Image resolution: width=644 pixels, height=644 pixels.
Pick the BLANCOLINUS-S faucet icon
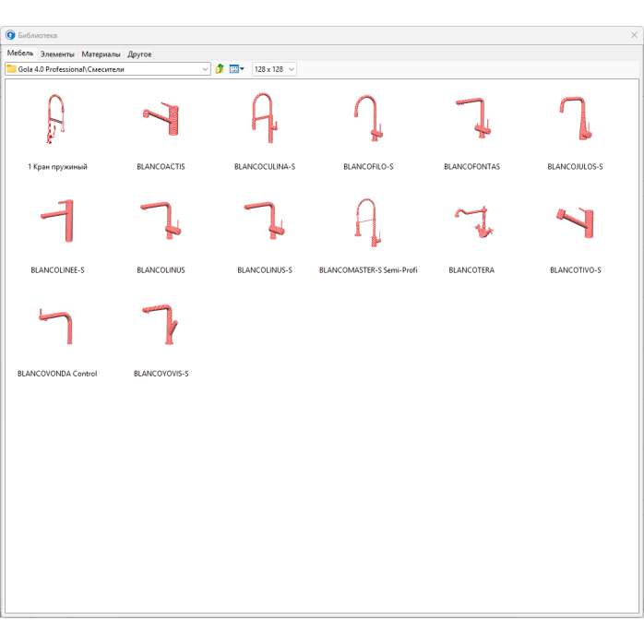(x=265, y=221)
